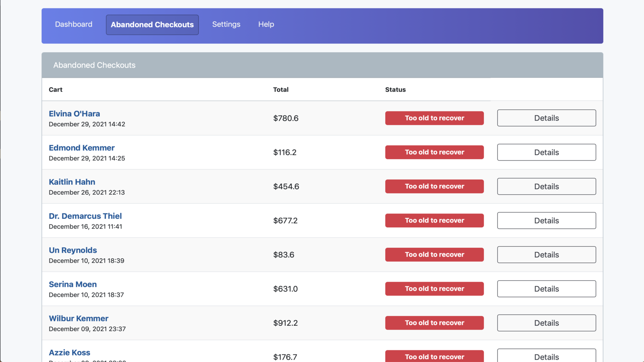Click the Serina Moen cart link
The image size is (644, 362).
coord(73,284)
